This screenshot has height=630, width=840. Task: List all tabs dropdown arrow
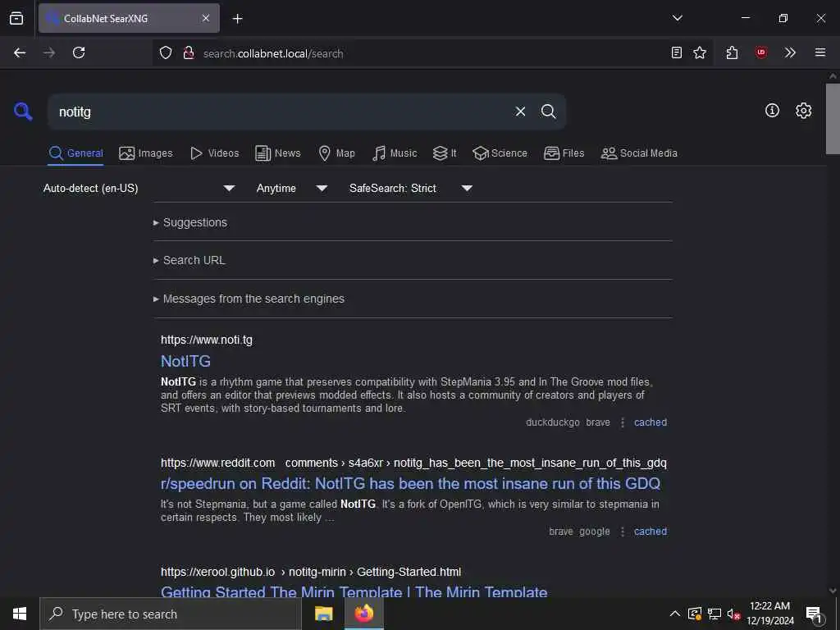click(x=677, y=18)
